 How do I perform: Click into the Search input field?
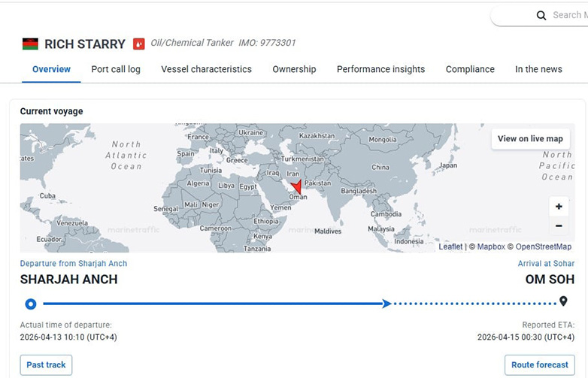[568, 15]
